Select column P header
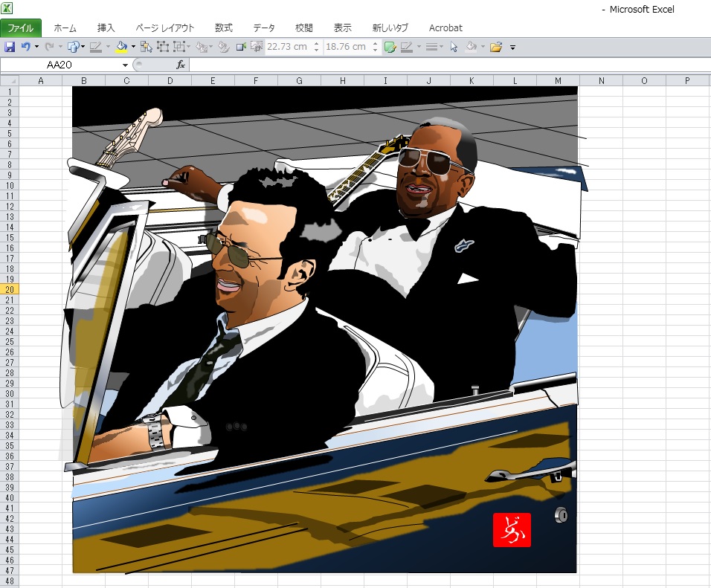Image resolution: width=711 pixels, height=588 pixels. (x=687, y=81)
